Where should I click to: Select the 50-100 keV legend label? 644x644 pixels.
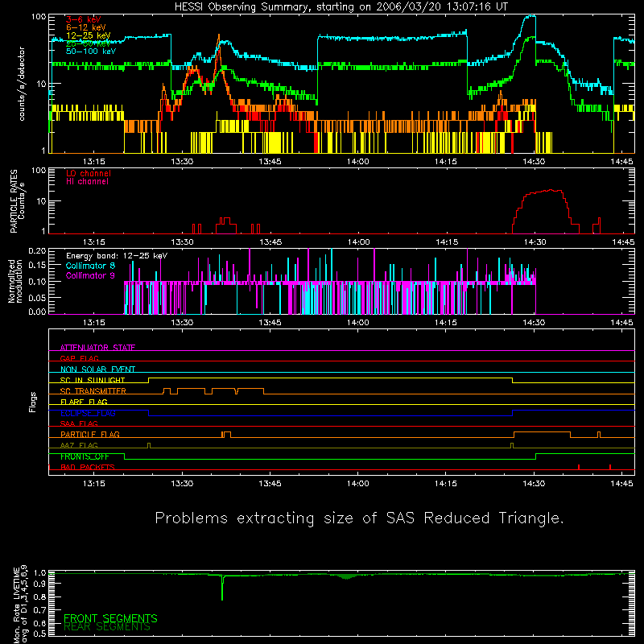point(91,52)
